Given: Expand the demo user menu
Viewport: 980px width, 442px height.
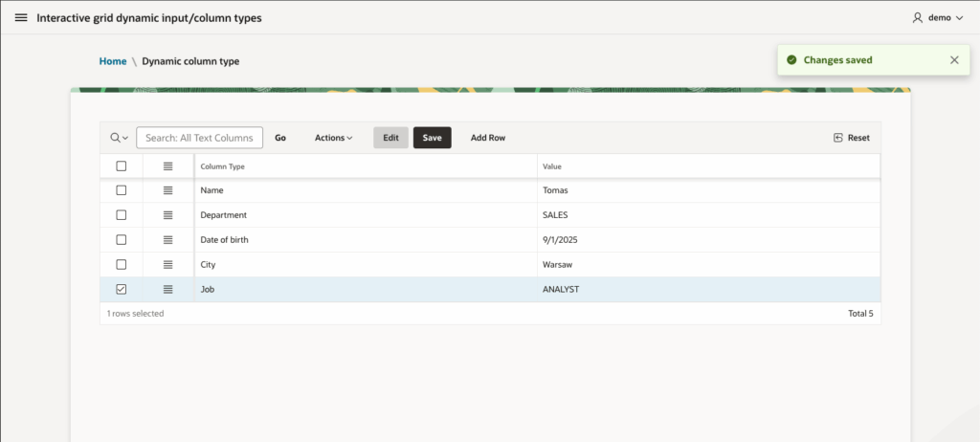Looking at the screenshot, I should (937, 18).
